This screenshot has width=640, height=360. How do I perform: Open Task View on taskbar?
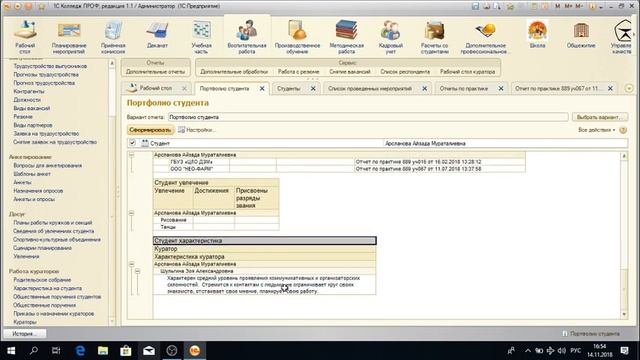tap(56, 351)
